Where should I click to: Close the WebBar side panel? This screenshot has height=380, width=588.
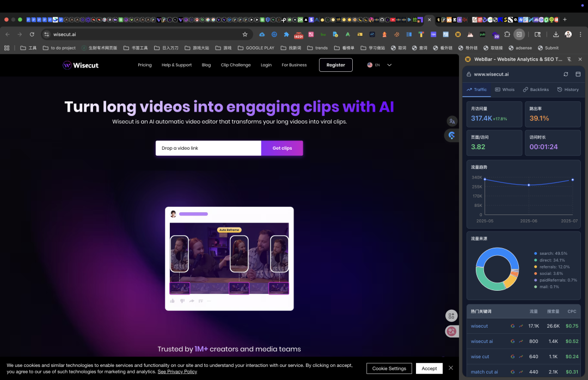[580, 59]
